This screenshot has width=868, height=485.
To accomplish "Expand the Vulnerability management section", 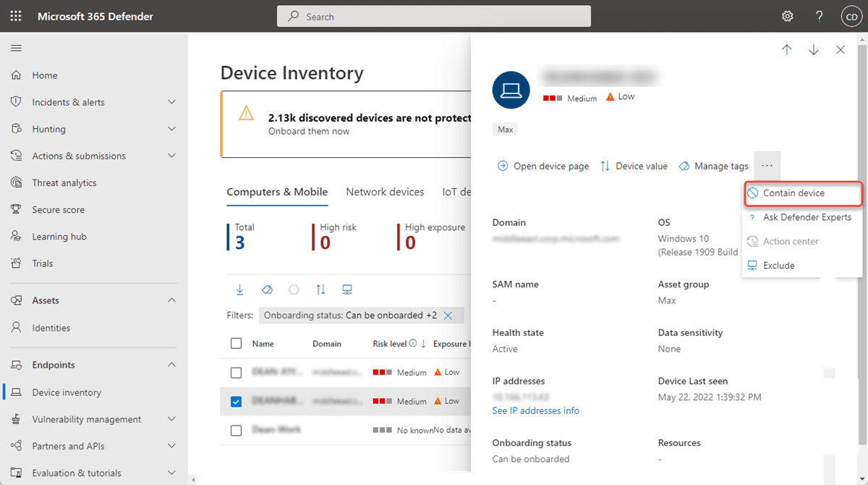I will coord(85,418).
